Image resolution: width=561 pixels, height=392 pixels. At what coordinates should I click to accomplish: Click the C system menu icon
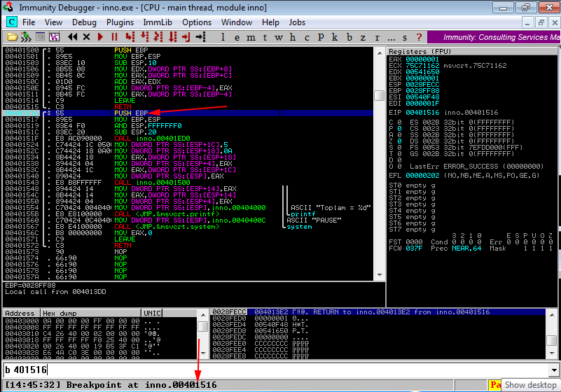click(x=11, y=22)
